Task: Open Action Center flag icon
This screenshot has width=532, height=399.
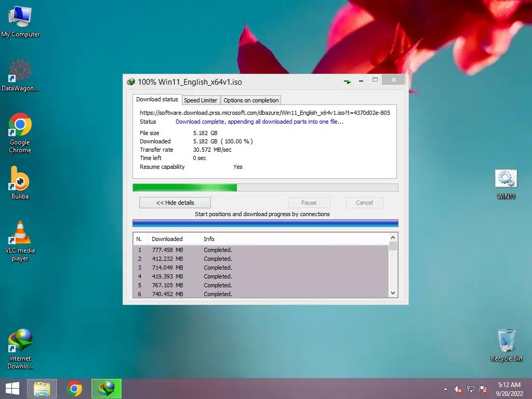Action: pos(483,389)
